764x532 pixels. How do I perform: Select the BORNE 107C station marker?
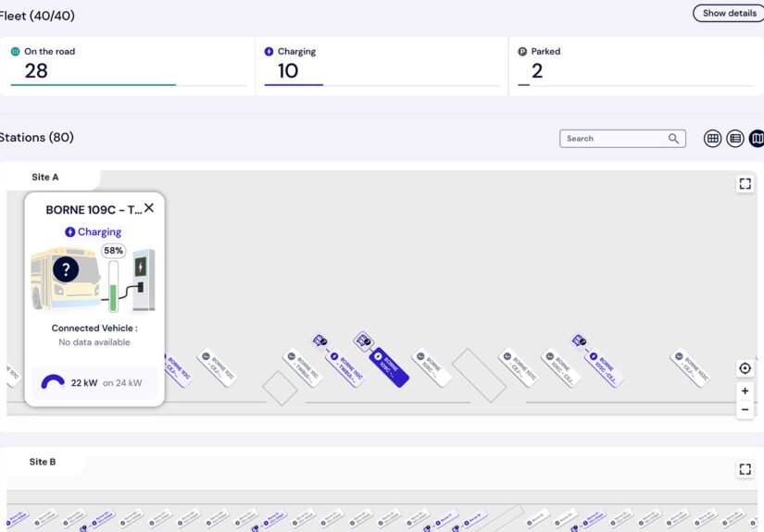click(x=518, y=367)
